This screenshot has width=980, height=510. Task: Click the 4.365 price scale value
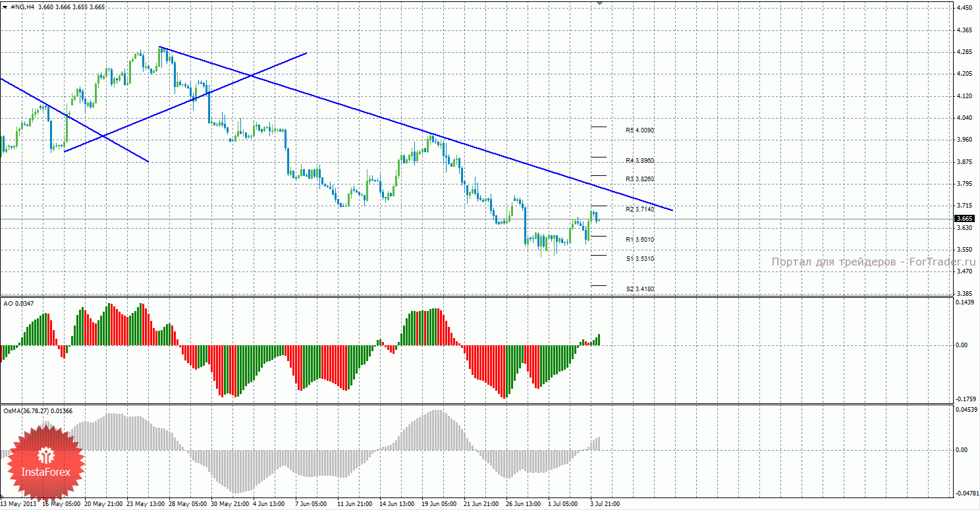pyautogui.click(x=964, y=30)
